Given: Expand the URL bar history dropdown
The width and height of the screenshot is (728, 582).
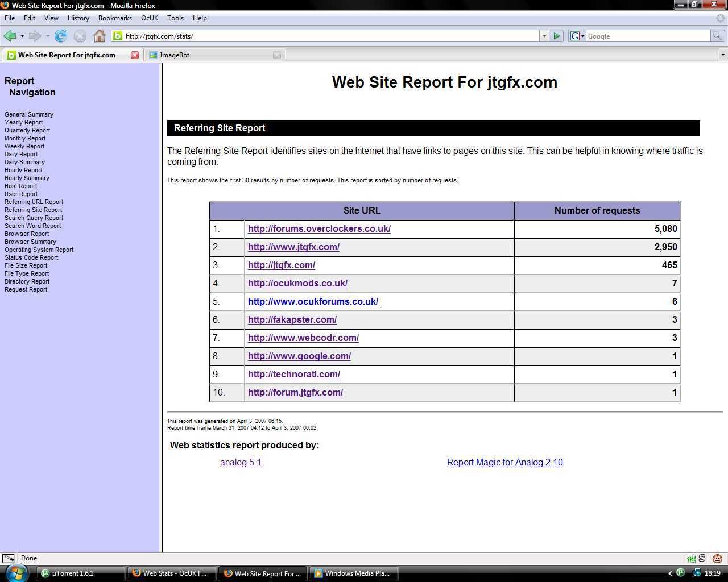Looking at the screenshot, I should tap(544, 36).
